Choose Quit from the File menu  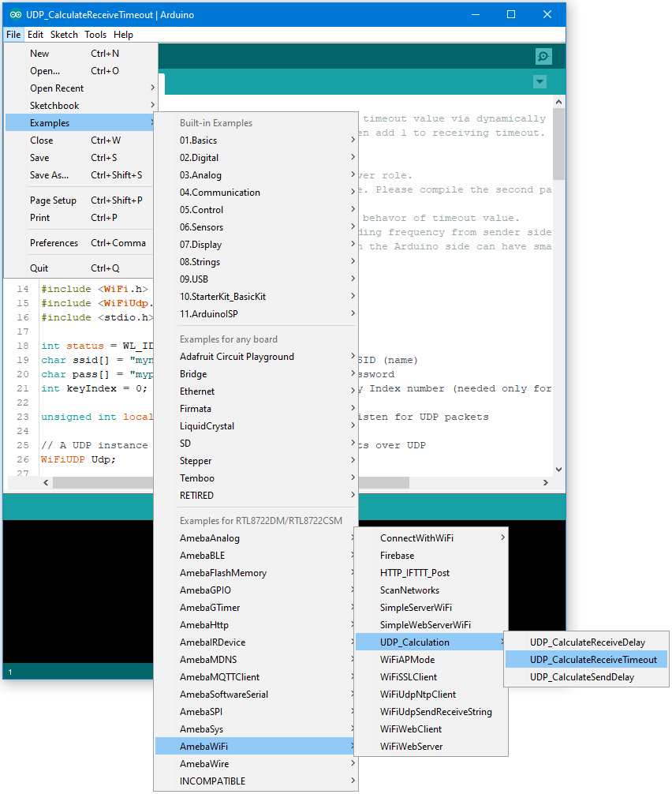tap(80, 268)
